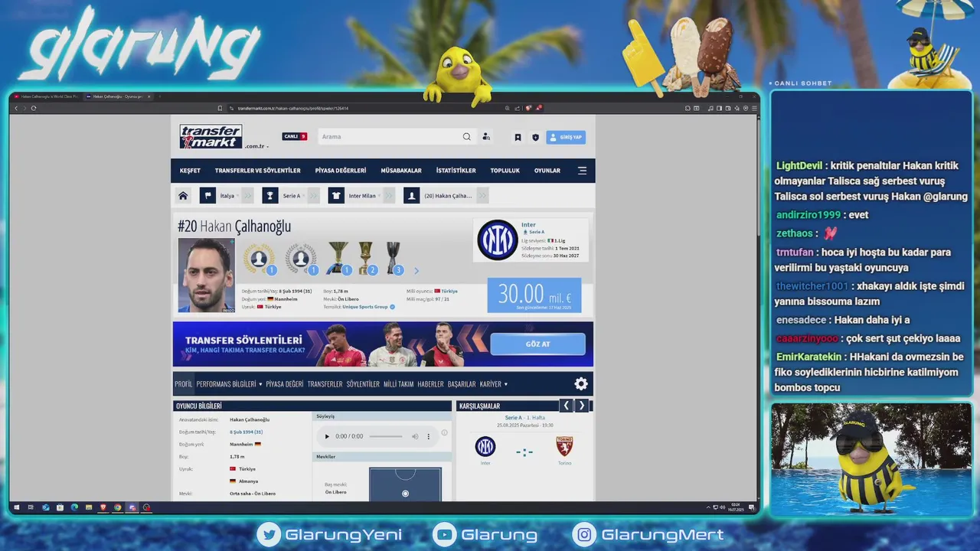This screenshot has height=551, width=980.
Task: Click the browser address bar URL
Action: (x=293, y=108)
